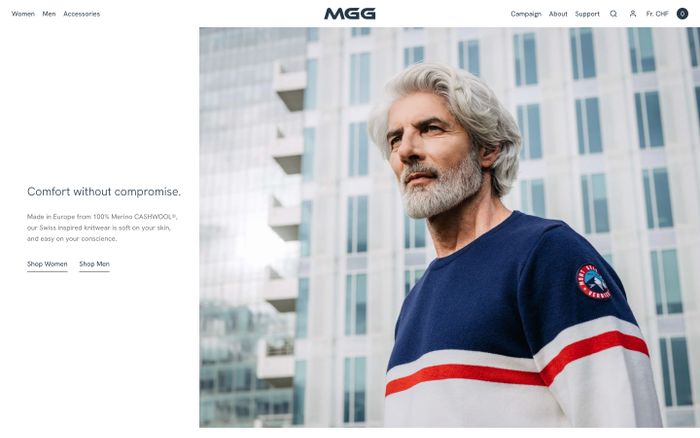Click the Comfort without compromise heading
This screenshot has height=438, width=700.
[104, 192]
